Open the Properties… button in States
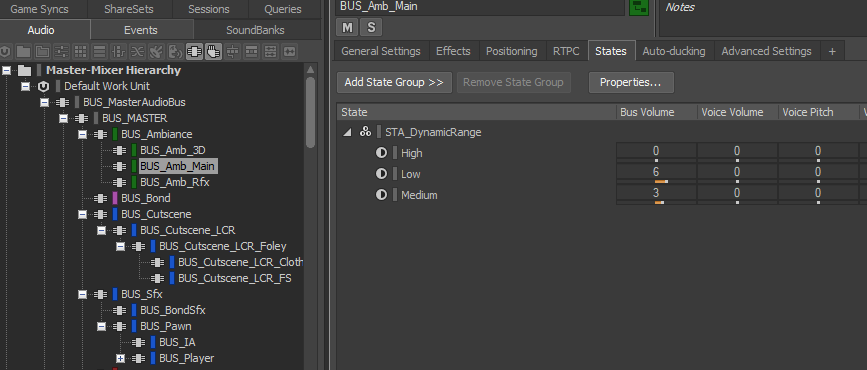Screen dimensions: 867x370 [x=631, y=82]
